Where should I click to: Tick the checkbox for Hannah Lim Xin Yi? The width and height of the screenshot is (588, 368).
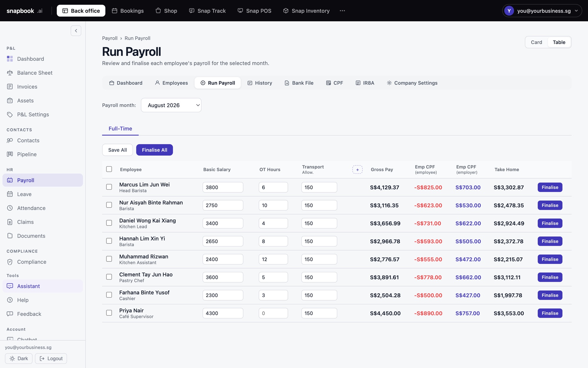pos(109,241)
